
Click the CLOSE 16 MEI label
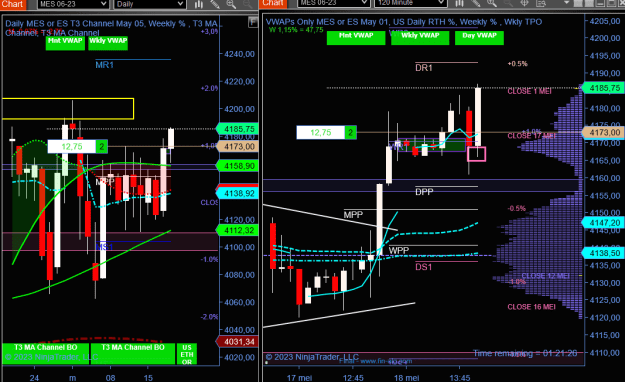(531, 307)
